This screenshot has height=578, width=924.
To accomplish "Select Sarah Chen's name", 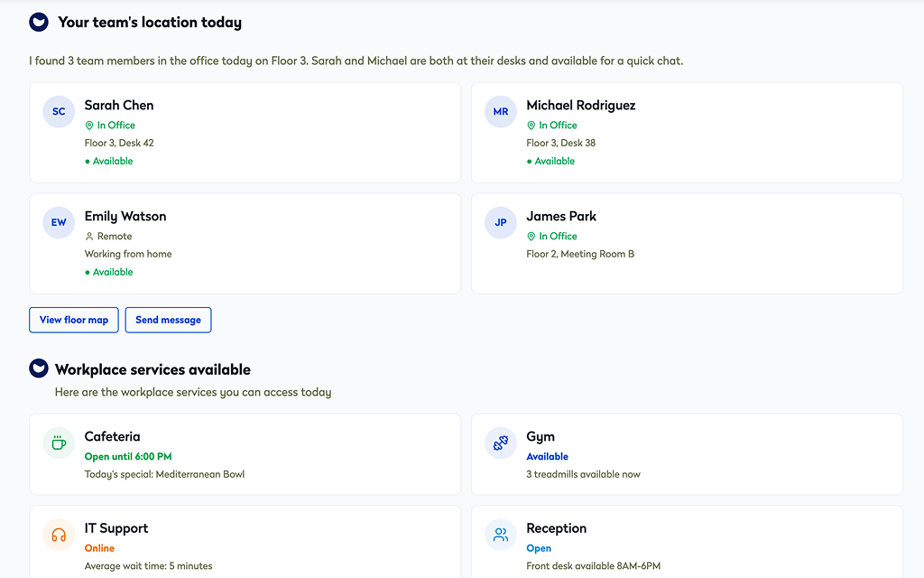I will [119, 106].
